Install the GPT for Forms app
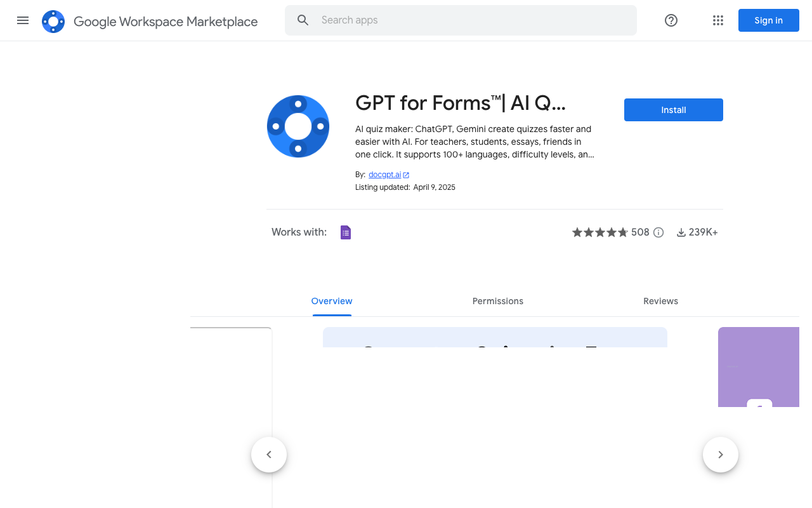Screen dimensions: 812x508 pos(674,110)
